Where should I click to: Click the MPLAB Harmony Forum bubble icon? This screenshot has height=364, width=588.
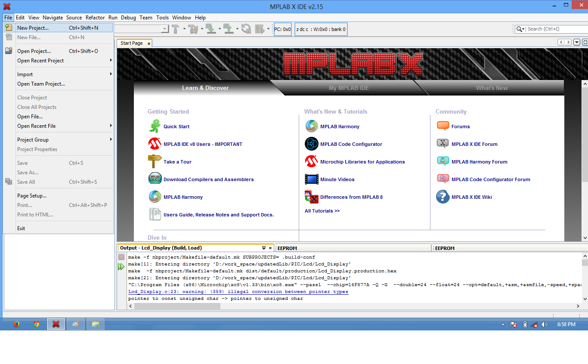point(443,161)
